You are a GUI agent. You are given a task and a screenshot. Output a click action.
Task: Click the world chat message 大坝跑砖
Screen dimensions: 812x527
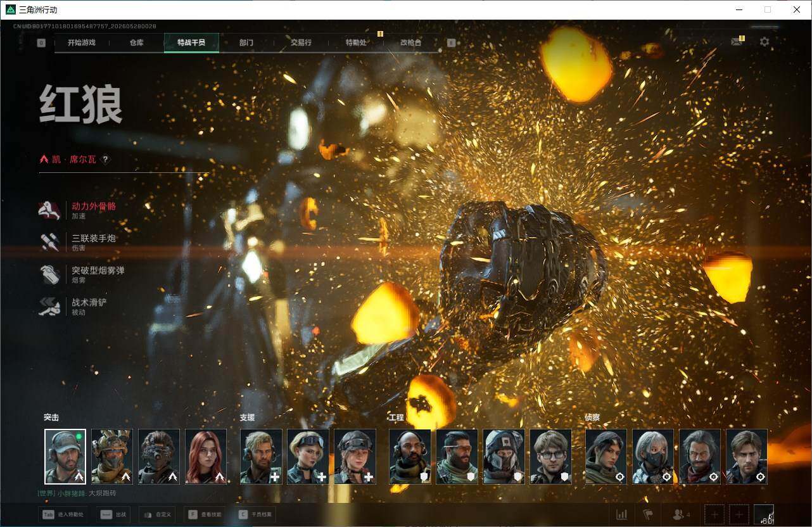pyautogui.click(x=103, y=493)
